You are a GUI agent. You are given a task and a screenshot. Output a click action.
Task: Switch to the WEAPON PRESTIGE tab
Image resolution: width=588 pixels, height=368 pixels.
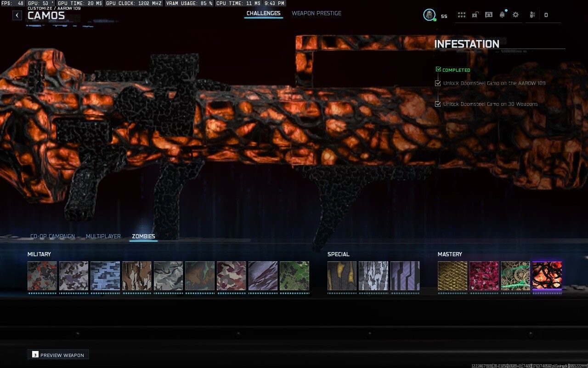[x=317, y=13]
